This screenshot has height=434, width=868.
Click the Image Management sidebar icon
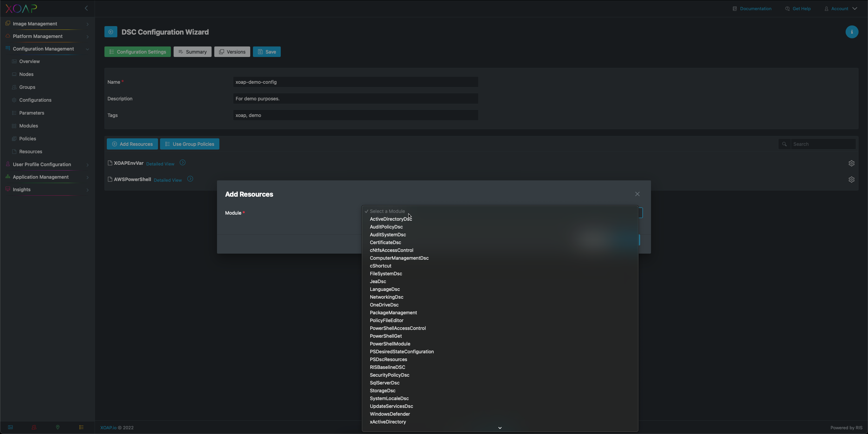[x=8, y=23]
